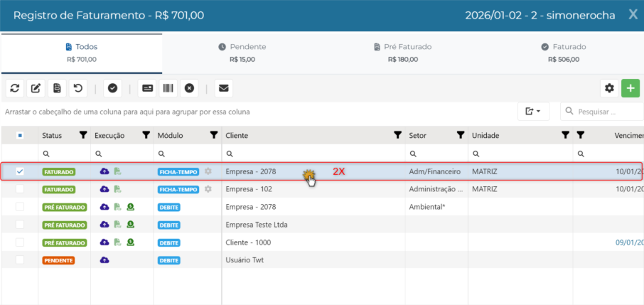Check the checkbox for Cliente - 1000

(x=19, y=242)
